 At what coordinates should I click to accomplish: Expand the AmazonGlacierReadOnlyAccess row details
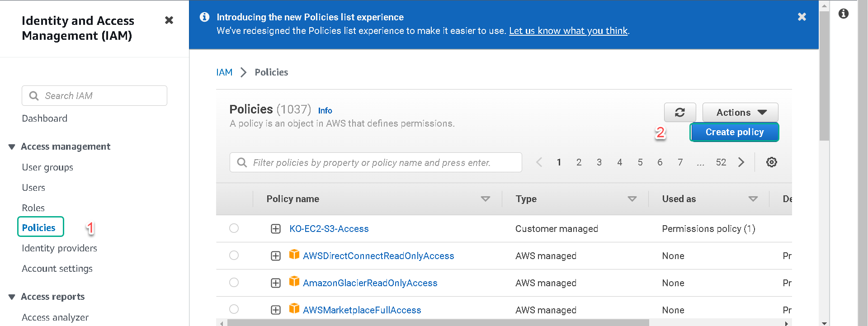(276, 283)
